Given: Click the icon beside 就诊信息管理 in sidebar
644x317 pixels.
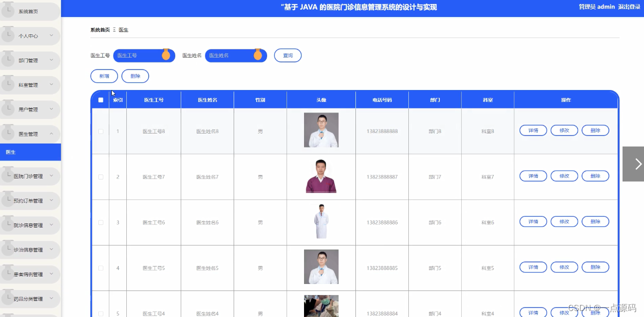Looking at the screenshot, I should [7, 224].
